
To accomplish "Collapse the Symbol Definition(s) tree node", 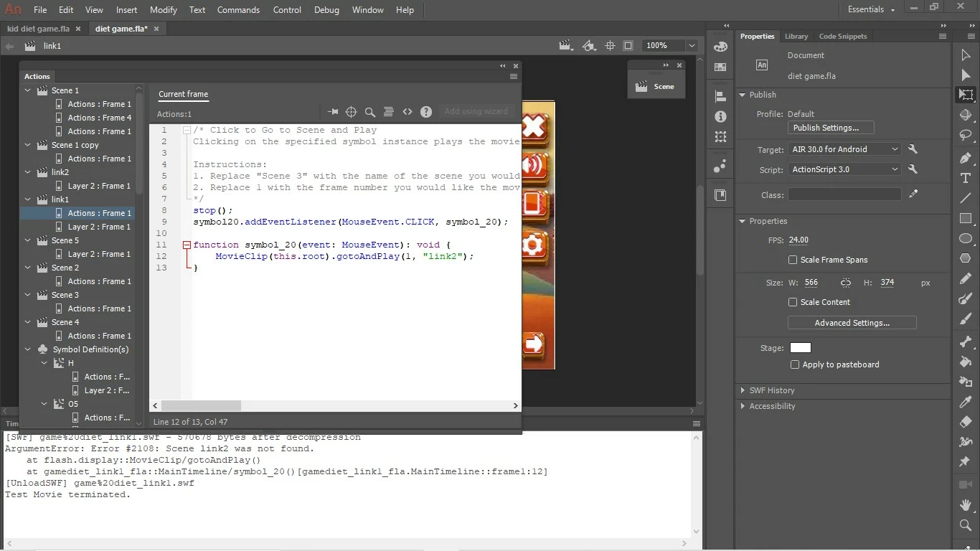I will [x=28, y=349].
